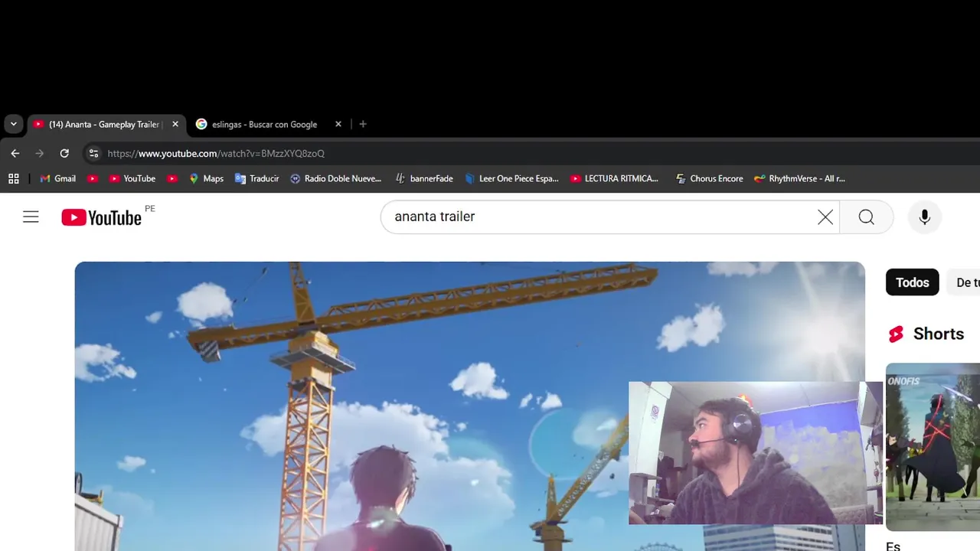
Task: Close the eslingas Google search tab
Action: click(338, 124)
